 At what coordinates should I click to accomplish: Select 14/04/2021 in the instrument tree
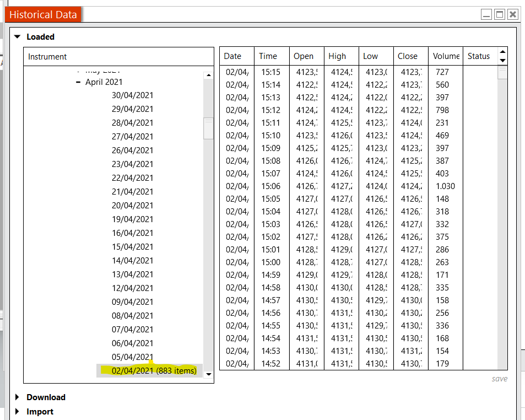[x=132, y=261]
